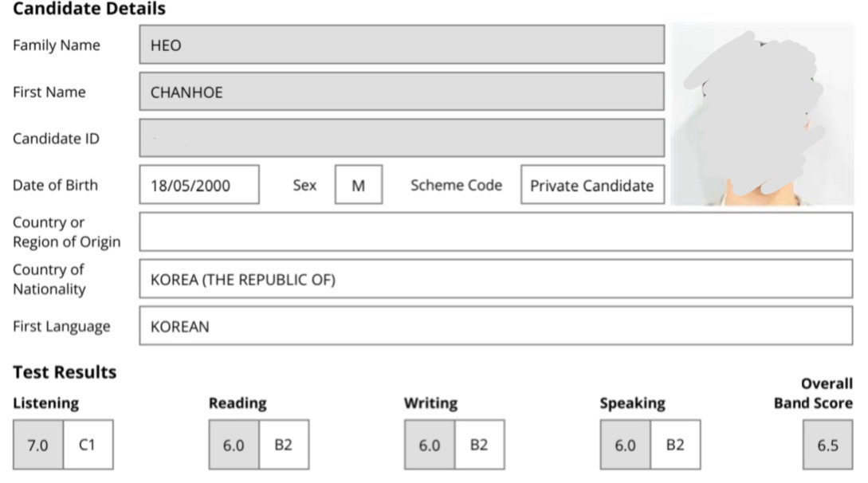Select the Scheme Code Private Candidate box

pyautogui.click(x=592, y=185)
